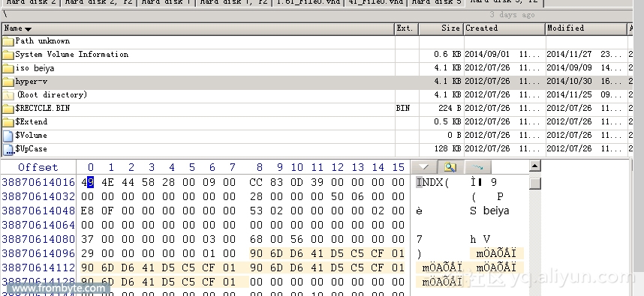Switch to the 41_file0.vhd tab
This screenshot has height=296, width=644.
pos(376,2)
